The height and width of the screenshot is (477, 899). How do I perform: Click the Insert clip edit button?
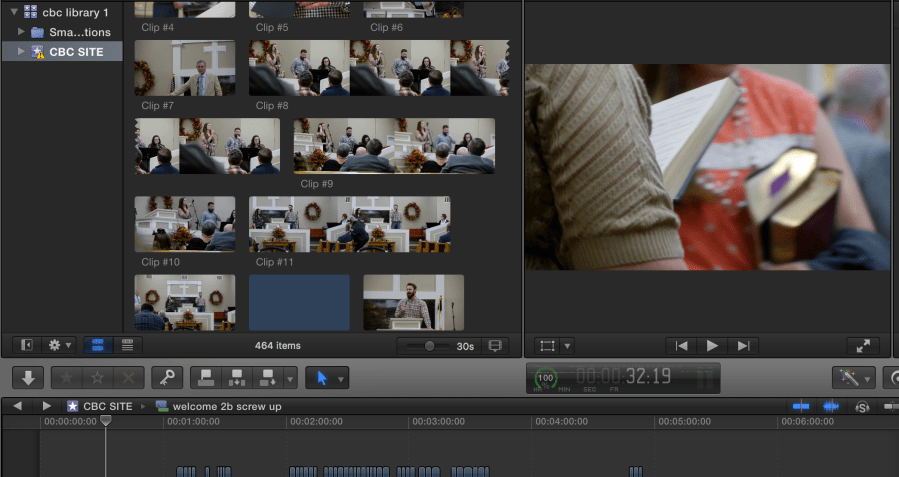tap(237, 378)
